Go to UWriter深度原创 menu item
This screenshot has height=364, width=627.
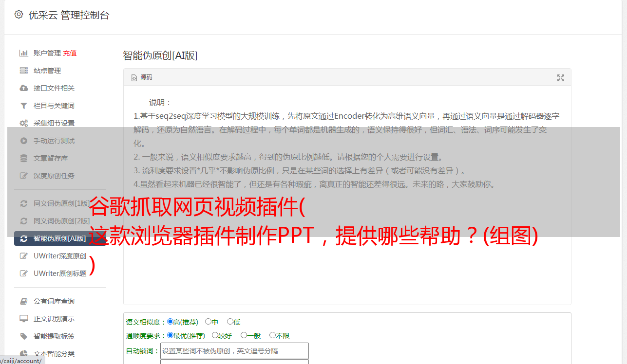pyautogui.click(x=60, y=256)
